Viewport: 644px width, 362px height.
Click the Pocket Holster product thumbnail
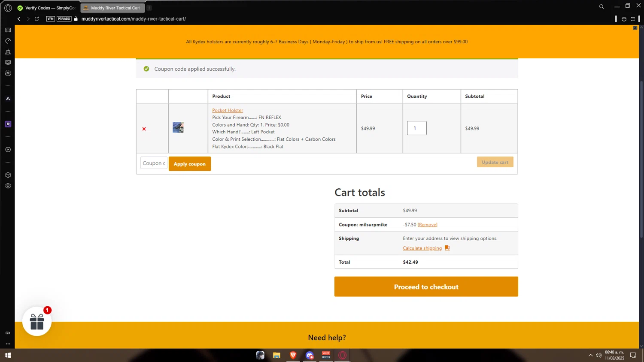pyautogui.click(x=178, y=127)
